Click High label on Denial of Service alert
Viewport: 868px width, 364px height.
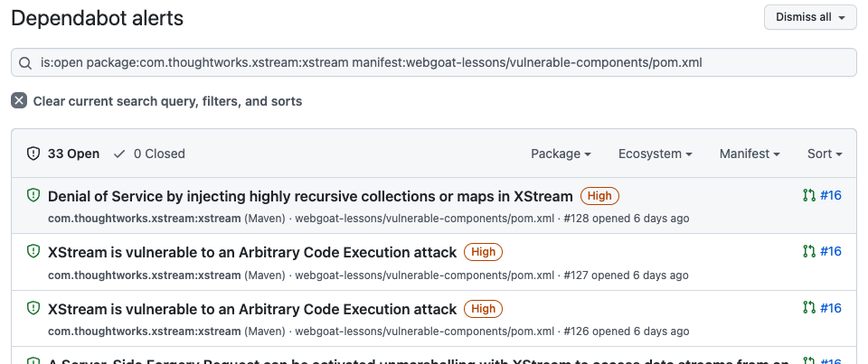tap(599, 196)
